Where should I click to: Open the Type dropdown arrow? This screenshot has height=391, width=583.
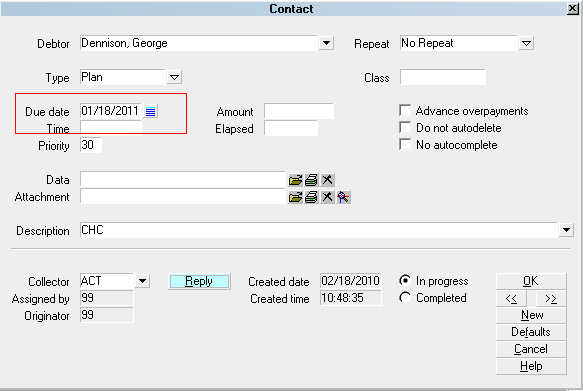[174, 77]
